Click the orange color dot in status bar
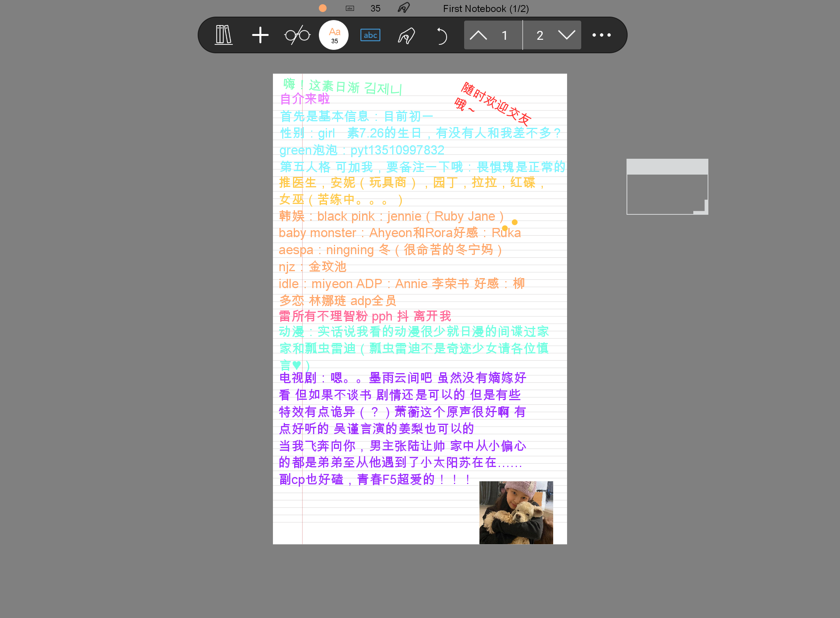Image resolution: width=840 pixels, height=618 pixels. (x=323, y=8)
